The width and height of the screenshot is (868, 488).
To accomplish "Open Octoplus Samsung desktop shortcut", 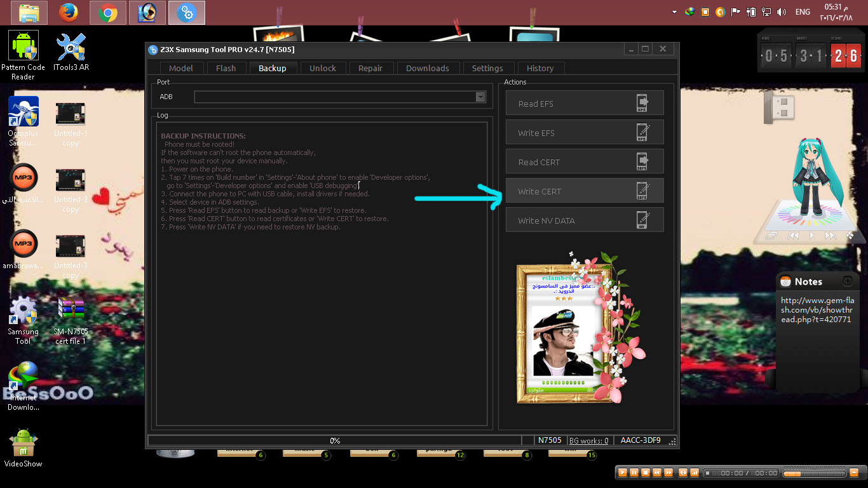I will (x=24, y=121).
